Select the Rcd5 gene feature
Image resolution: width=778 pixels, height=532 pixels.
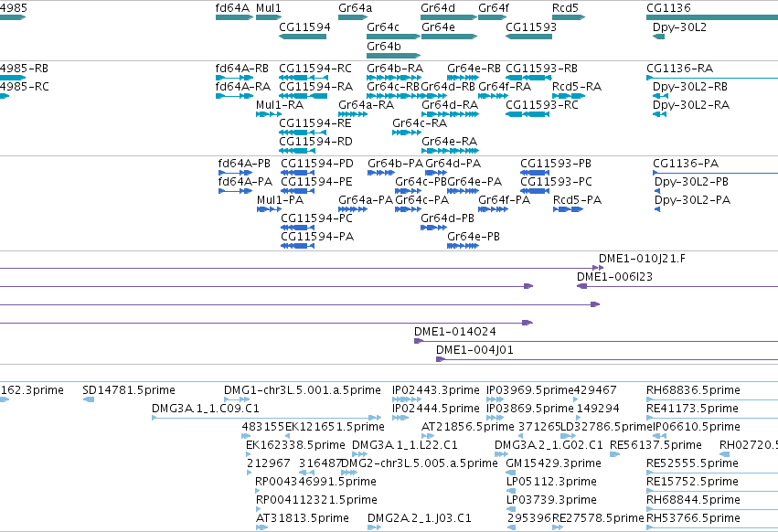[x=569, y=17]
